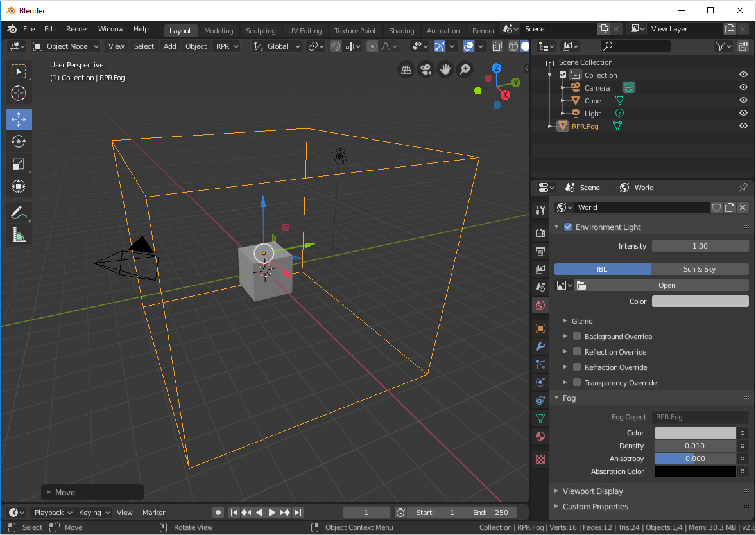Click the Fog Density value field

(x=695, y=446)
